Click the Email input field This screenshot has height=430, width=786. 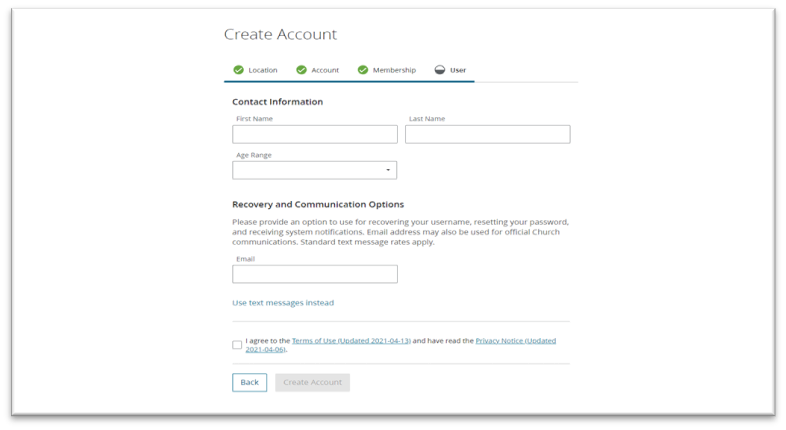(x=315, y=274)
